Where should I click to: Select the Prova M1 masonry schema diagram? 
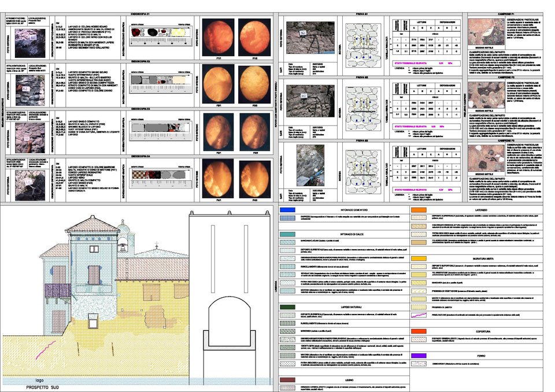[x=363, y=45]
